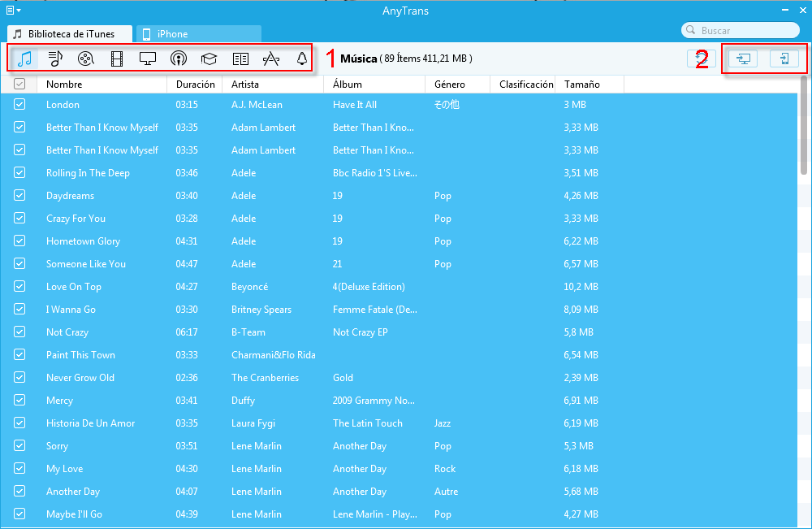This screenshot has height=529, width=812.
Task: Sort by the Artista column header
Action: tap(273, 84)
